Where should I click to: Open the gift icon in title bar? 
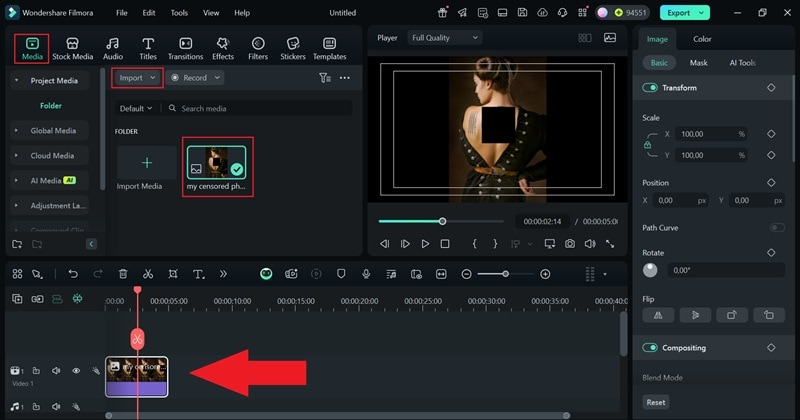coord(442,13)
